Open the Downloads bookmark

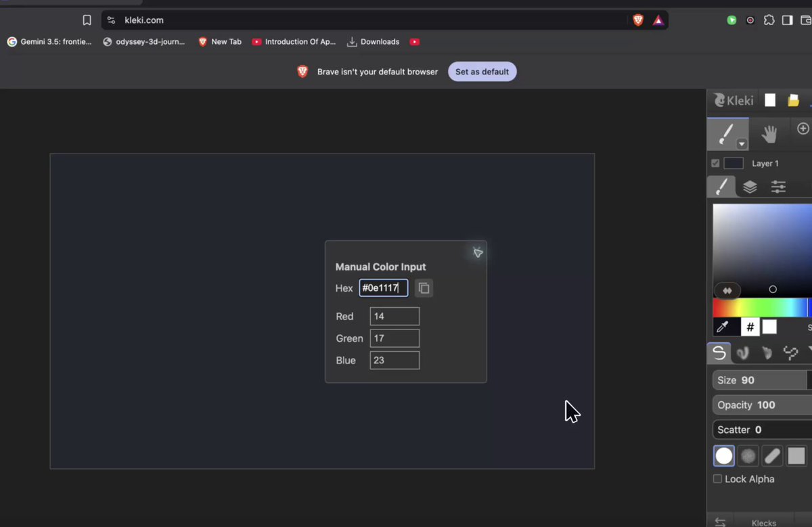373,42
